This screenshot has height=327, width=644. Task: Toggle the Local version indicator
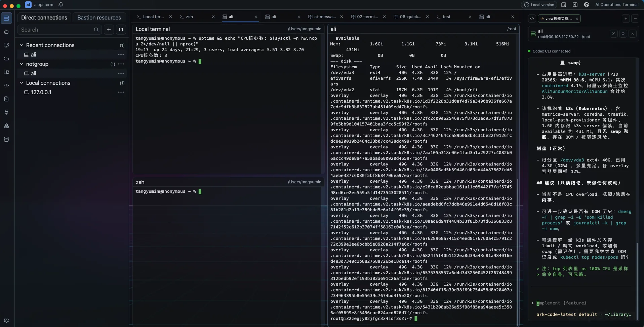point(539,5)
